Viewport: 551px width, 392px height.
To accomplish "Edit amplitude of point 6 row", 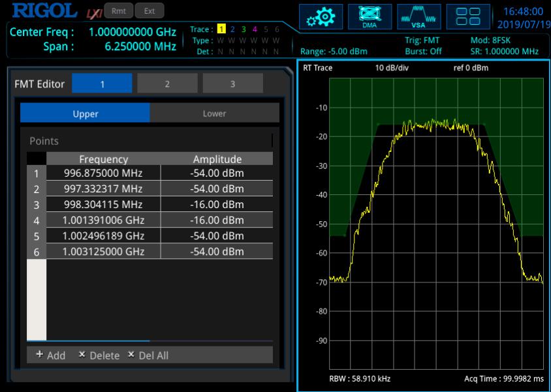I will [x=217, y=251].
